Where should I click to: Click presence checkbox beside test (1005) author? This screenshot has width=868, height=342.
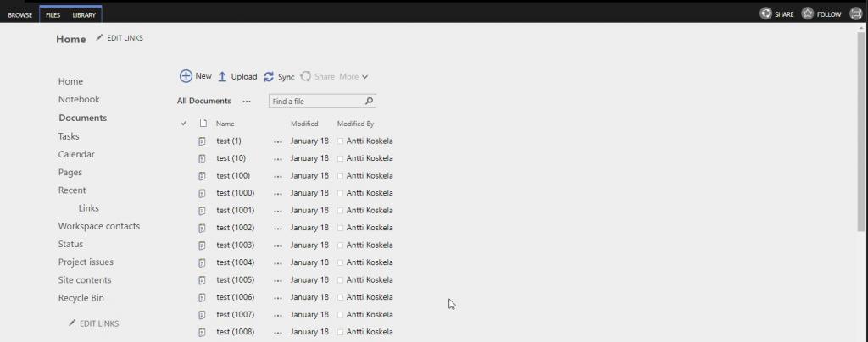coord(341,280)
